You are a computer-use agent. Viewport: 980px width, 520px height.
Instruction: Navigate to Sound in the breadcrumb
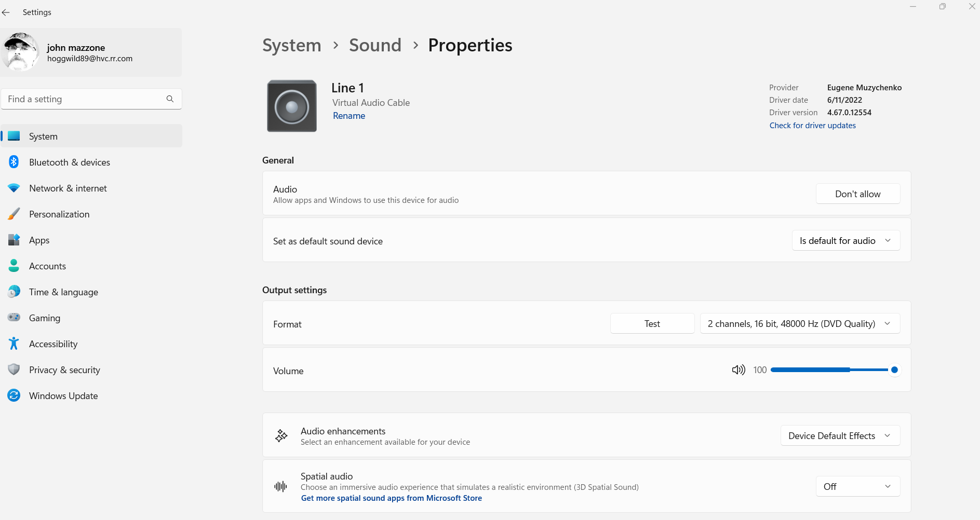[x=375, y=46]
